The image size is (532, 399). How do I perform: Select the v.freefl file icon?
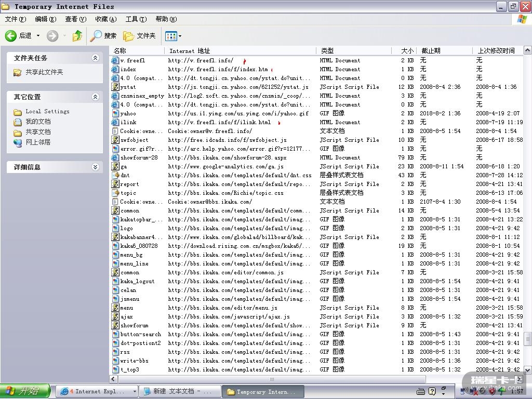click(115, 60)
